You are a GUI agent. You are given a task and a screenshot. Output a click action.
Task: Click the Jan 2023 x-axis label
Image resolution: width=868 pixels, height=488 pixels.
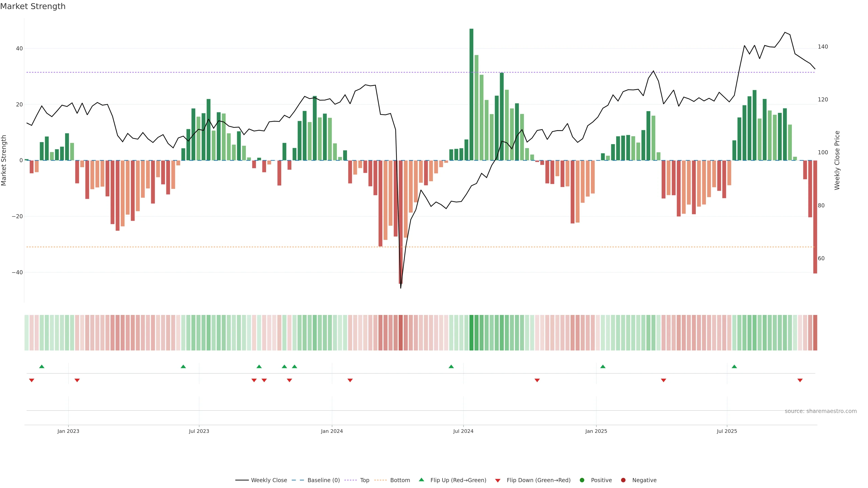coord(68,431)
